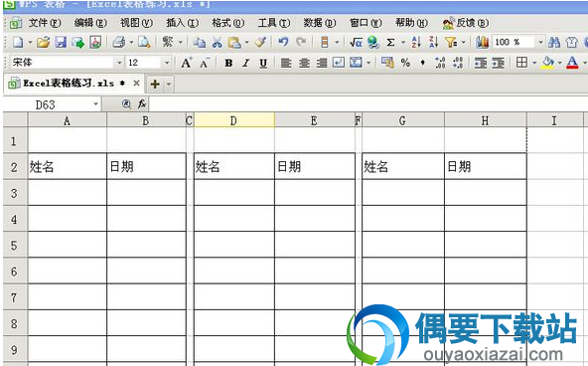Open the 工具(T) menu
The width and height of the screenshot is (588, 366).
(x=274, y=23)
